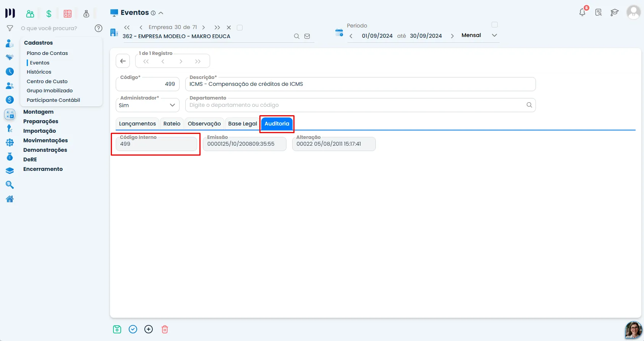Open Participante Contábil menu item
Viewport: 644px width, 341px height.
(53, 100)
